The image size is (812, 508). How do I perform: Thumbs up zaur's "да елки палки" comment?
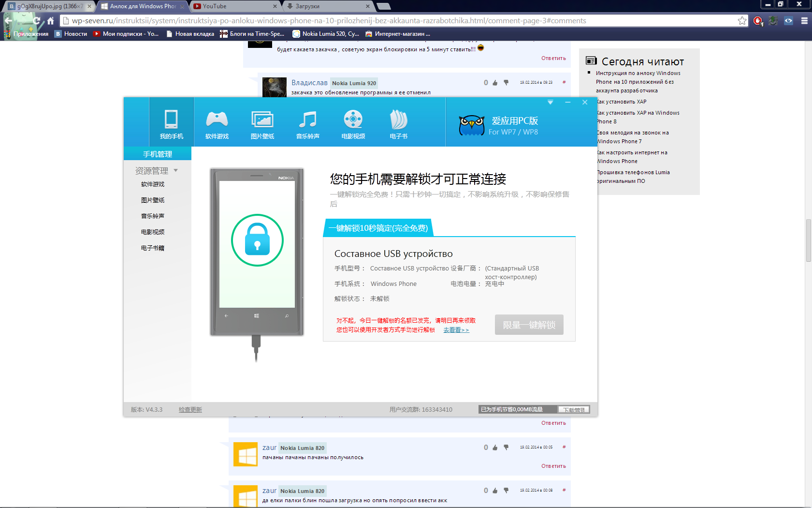coord(495,491)
